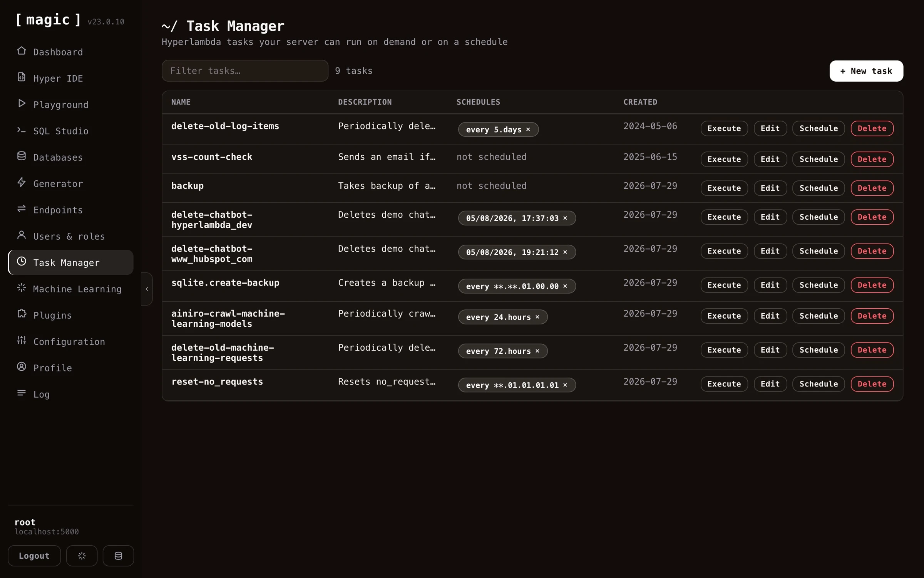Schedule the delete-old-machine-learning-requests task
The width and height of the screenshot is (924, 578).
[x=819, y=350]
